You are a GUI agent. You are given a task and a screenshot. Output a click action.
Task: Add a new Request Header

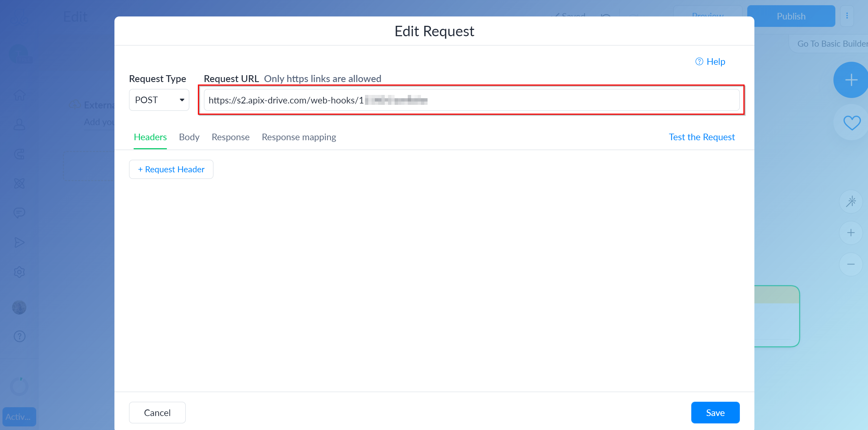click(x=171, y=169)
